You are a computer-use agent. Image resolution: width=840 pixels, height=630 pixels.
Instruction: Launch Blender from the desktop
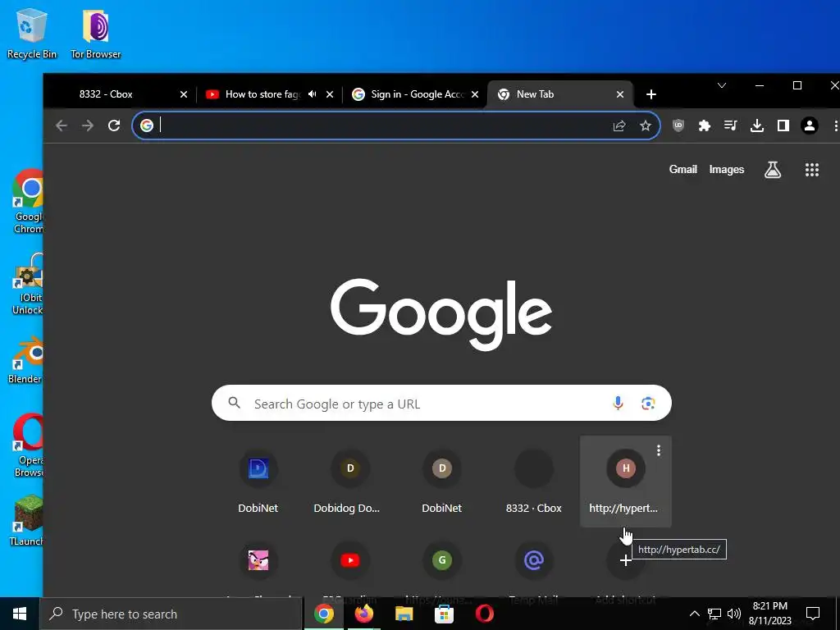click(25, 360)
